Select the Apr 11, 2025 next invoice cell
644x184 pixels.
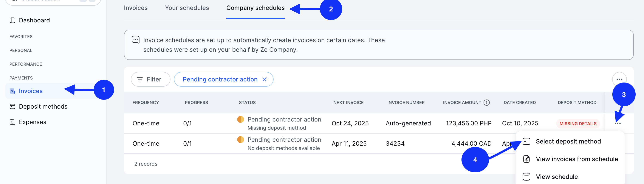(x=349, y=143)
